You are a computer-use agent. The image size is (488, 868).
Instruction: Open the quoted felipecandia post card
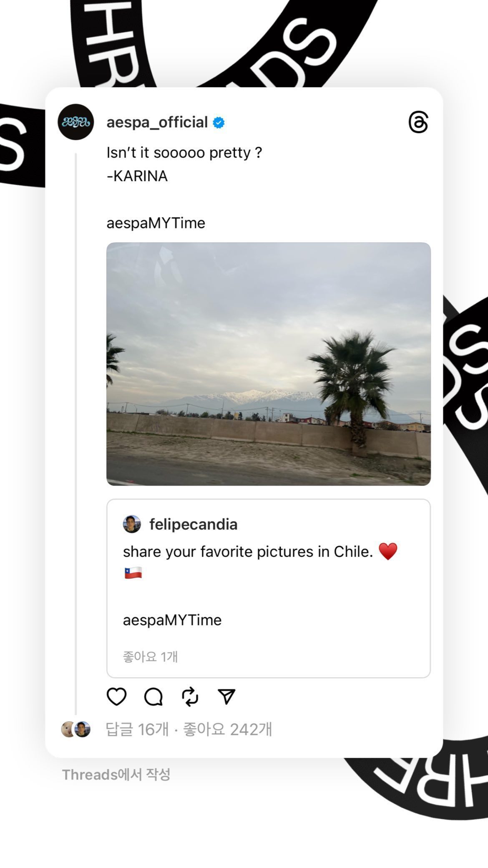click(269, 588)
